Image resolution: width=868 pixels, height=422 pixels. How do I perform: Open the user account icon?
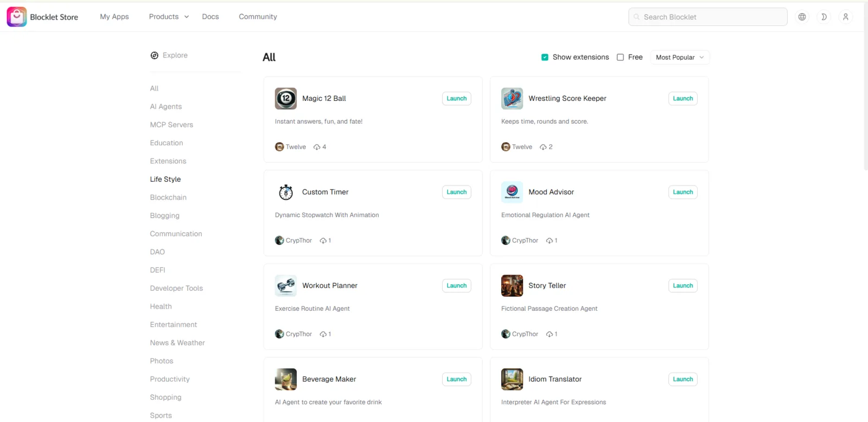pyautogui.click(x=845, y=17)
